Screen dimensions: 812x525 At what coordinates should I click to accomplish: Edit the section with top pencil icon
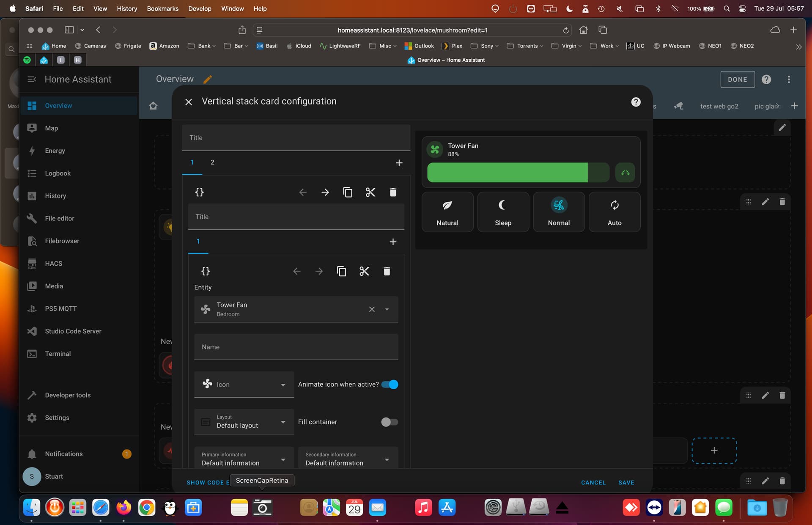[x=782, y=127]
